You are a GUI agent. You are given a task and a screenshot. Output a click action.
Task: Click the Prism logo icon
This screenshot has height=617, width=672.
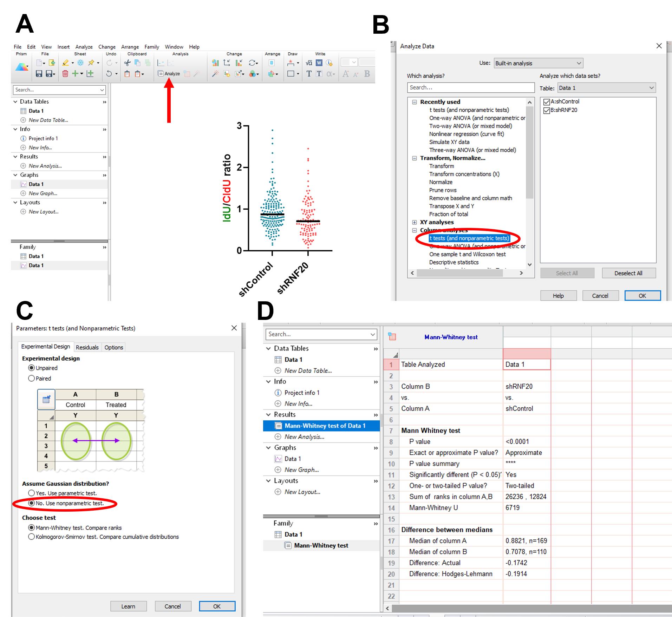pos(22,67)
